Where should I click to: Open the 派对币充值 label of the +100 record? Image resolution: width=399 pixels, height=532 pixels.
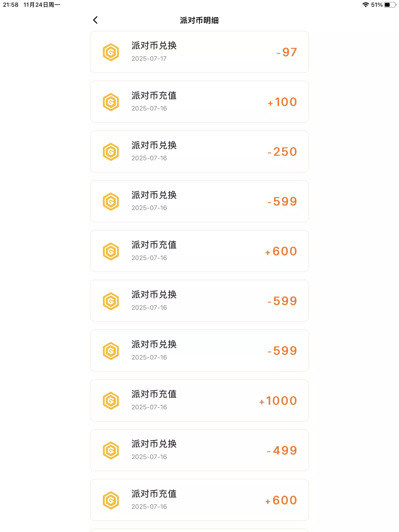(154, 95)
